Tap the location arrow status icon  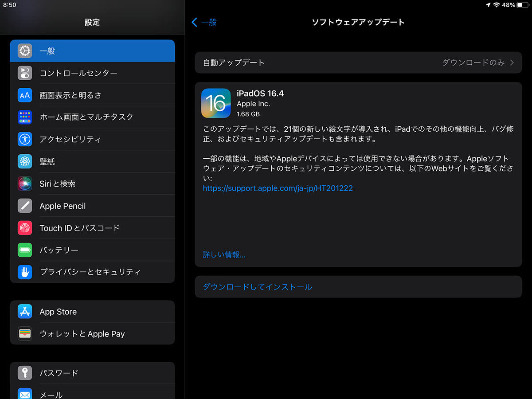pos(489,5)
